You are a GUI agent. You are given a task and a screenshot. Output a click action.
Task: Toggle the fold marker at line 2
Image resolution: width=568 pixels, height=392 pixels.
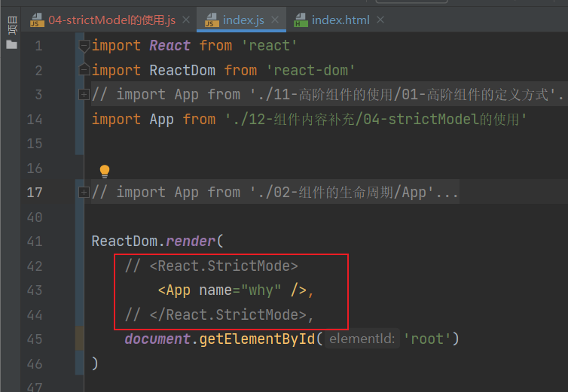(84, 69)
